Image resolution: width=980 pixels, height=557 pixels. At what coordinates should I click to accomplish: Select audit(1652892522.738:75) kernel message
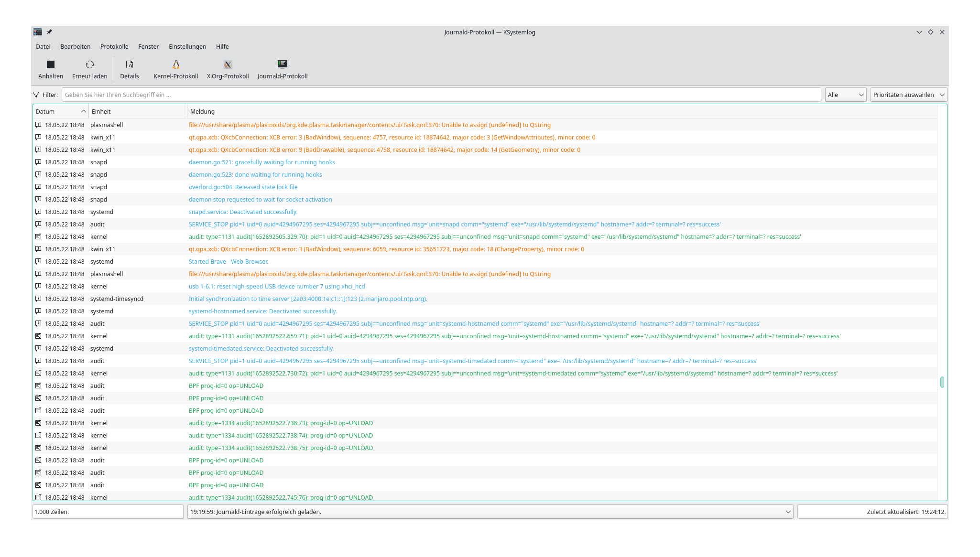(281, 448)
